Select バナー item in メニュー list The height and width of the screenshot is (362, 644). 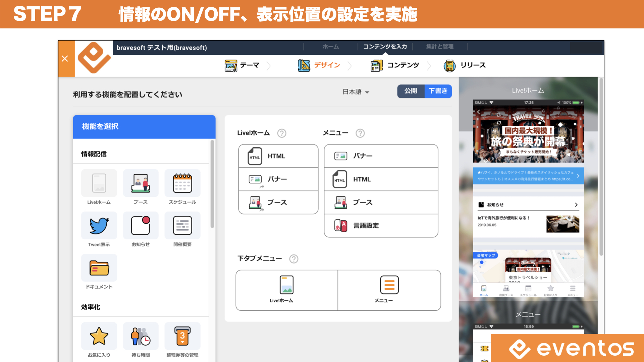click(x=381, y=156)
